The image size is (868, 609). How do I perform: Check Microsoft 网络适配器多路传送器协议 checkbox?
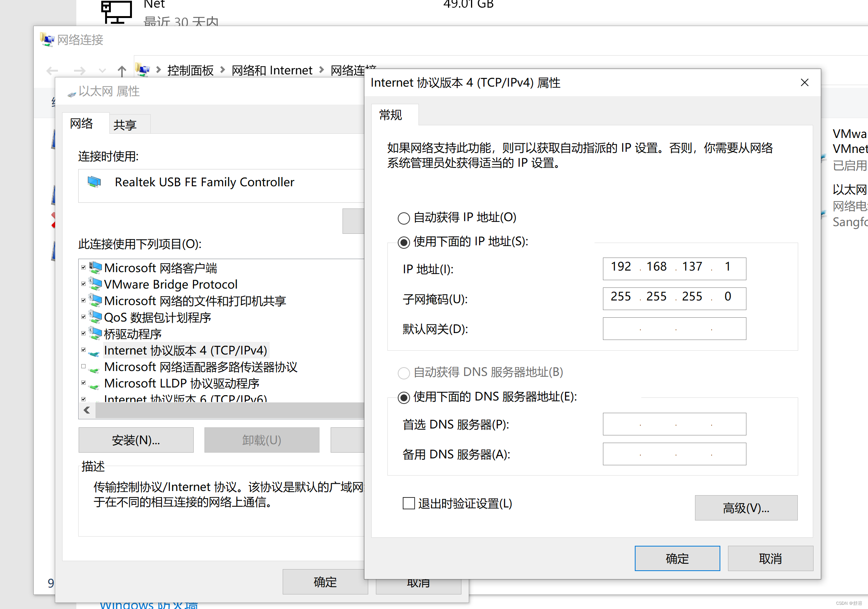click(x=83, y=366)
